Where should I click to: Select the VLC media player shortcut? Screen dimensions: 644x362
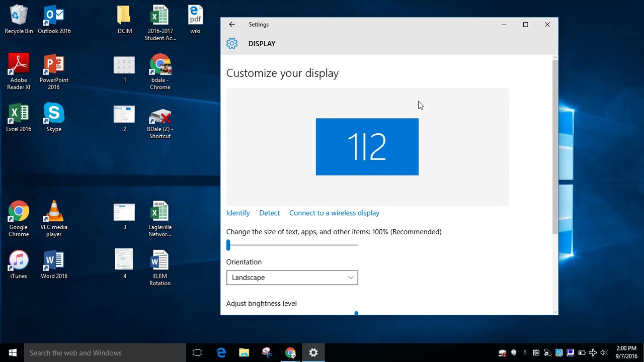(54, 219)
